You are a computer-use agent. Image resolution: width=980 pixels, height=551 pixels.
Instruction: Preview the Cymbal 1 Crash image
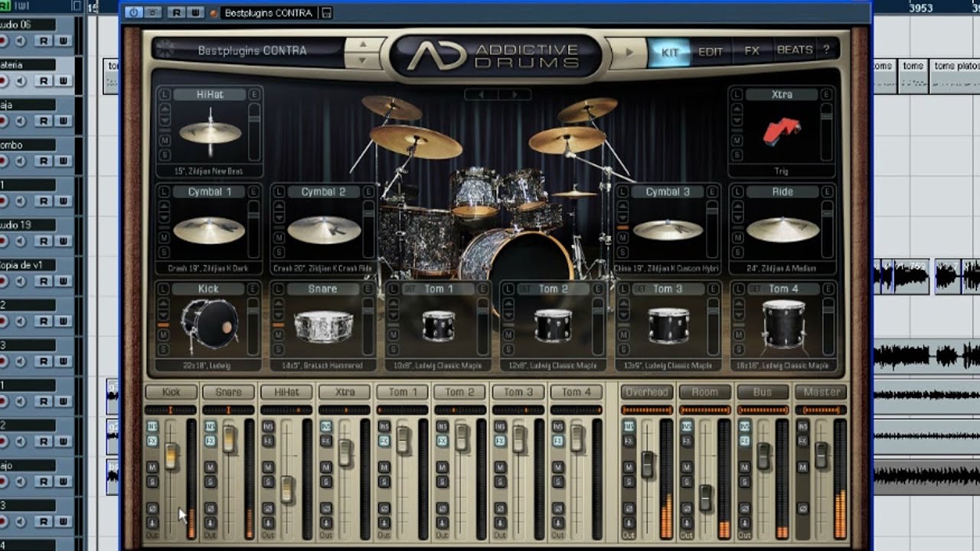[209, 230]
